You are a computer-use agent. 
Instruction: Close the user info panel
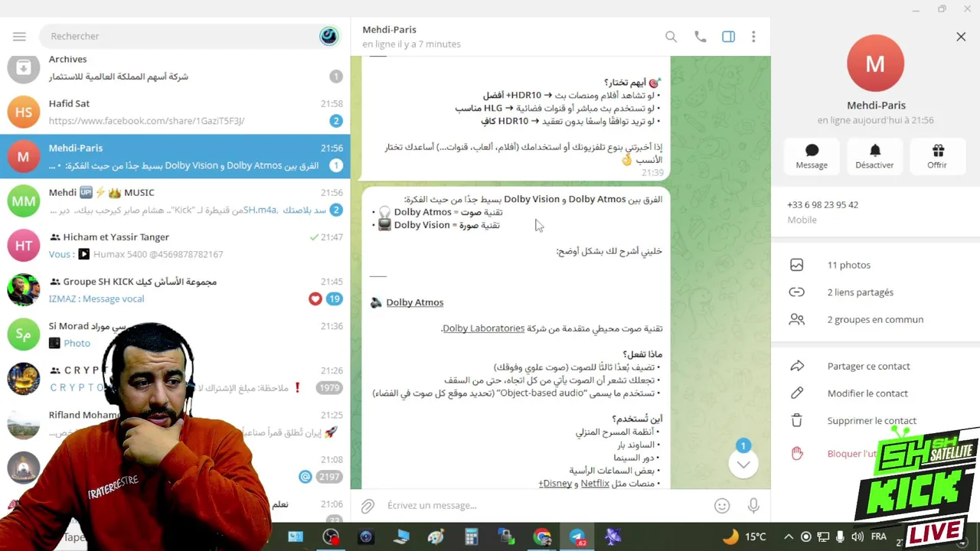point(961,37)
